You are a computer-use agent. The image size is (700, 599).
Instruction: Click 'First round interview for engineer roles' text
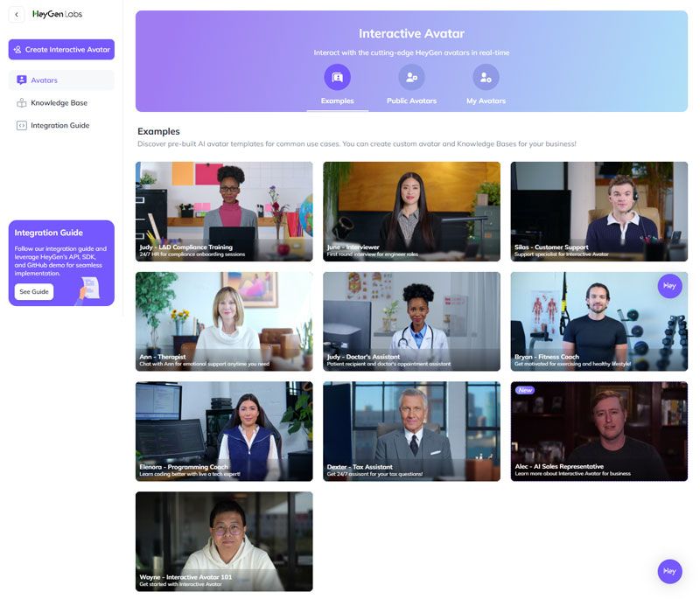click(373, 254)
